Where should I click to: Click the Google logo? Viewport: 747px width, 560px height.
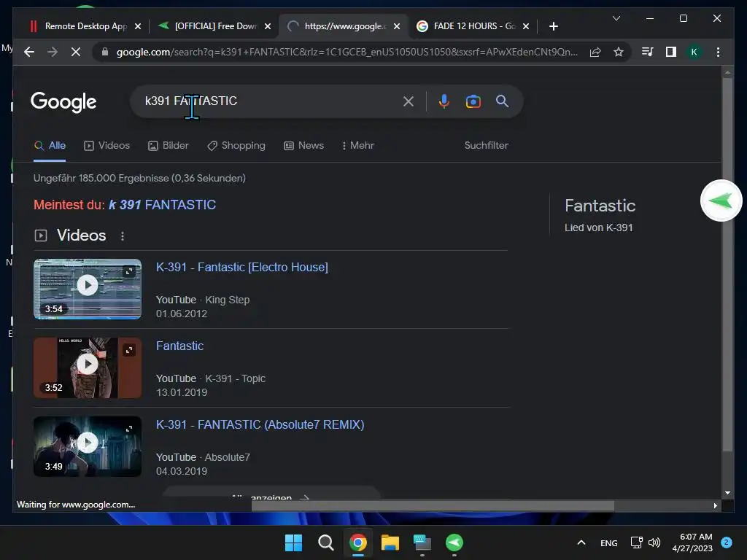click(x=63, y=101)
